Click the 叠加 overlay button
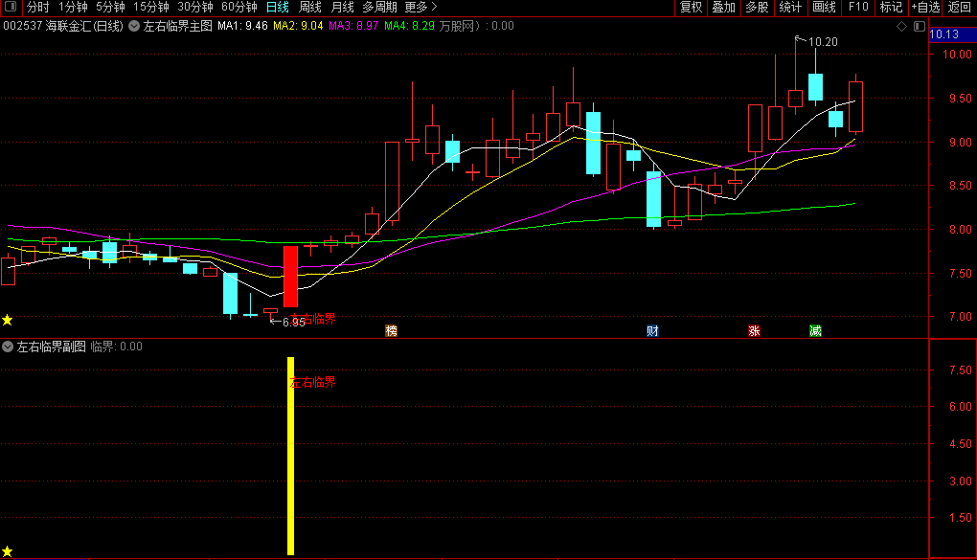977x560 pixels. click(724, 7)
